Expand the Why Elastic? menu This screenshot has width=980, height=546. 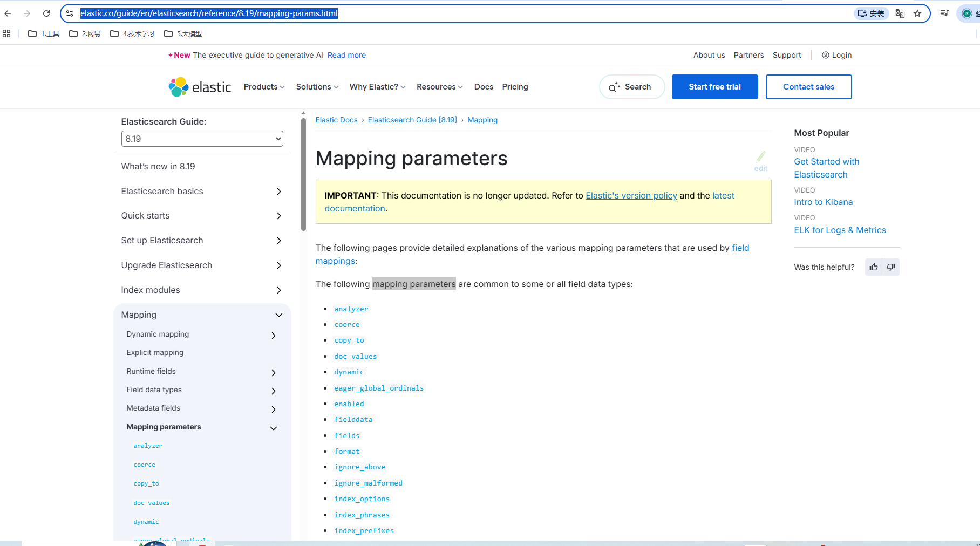[377, 87]
